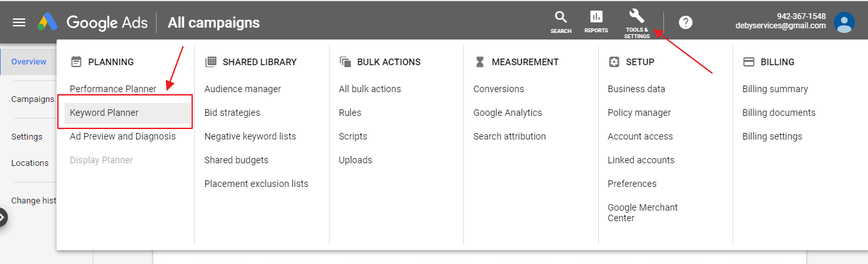Open Audience manager in Shared Library
Image resolution: width=868 pixels, height=264 pixels.
click(242, 89)
